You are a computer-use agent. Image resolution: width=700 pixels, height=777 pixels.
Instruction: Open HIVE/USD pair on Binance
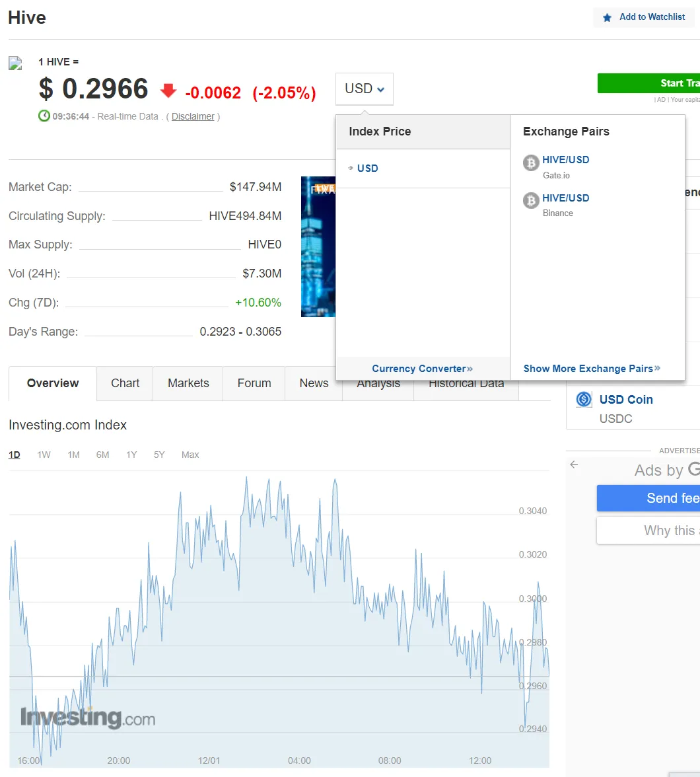(566, 198)
